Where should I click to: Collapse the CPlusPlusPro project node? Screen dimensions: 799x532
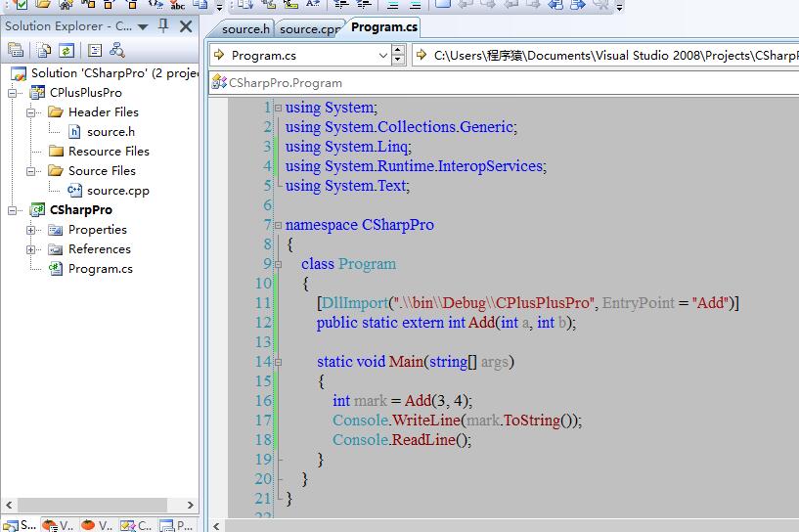click(13, 93)
